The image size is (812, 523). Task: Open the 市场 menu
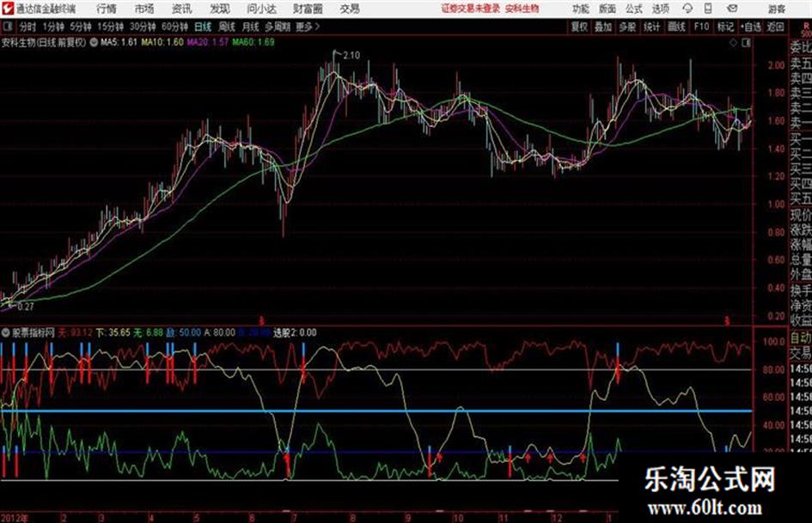[144, 9]
